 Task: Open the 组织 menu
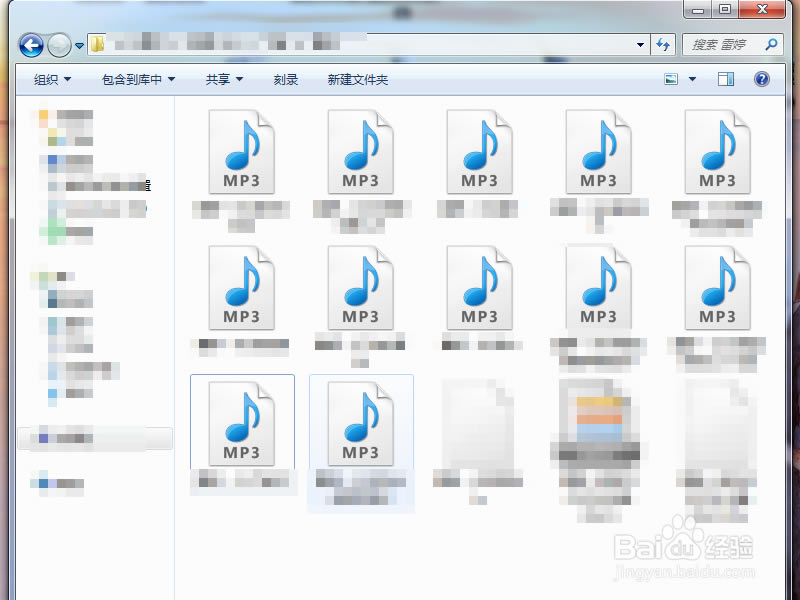tap(52, 80)
